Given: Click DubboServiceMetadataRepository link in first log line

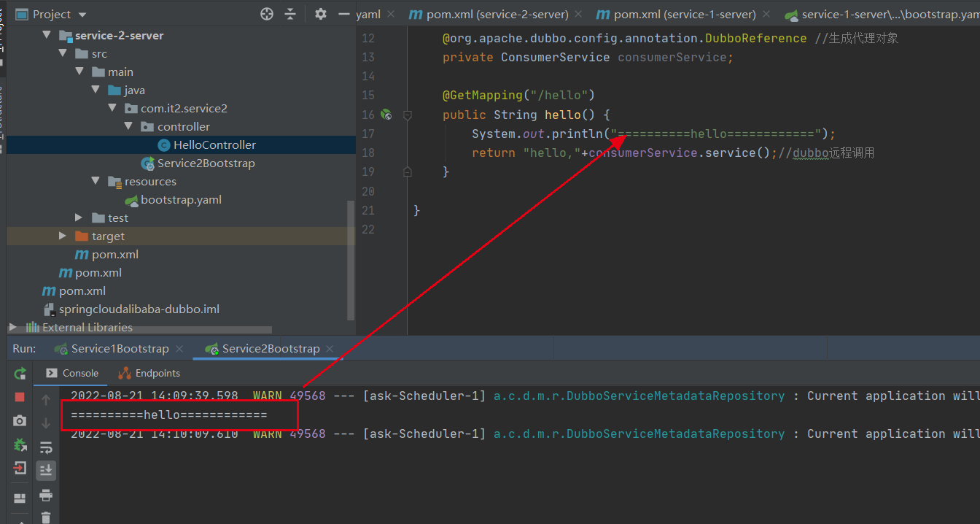Looking at the screenshot, I should click(639, 396).
